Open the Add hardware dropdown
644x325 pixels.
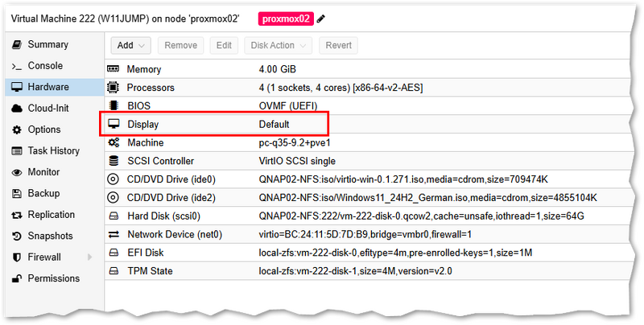click(x=132, y=46)
